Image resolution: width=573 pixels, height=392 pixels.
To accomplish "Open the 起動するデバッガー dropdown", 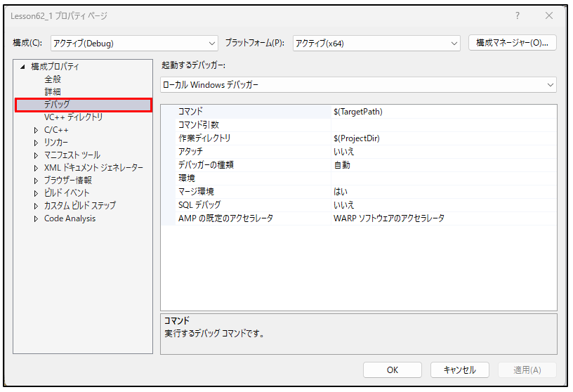I will tap(358, 85).
